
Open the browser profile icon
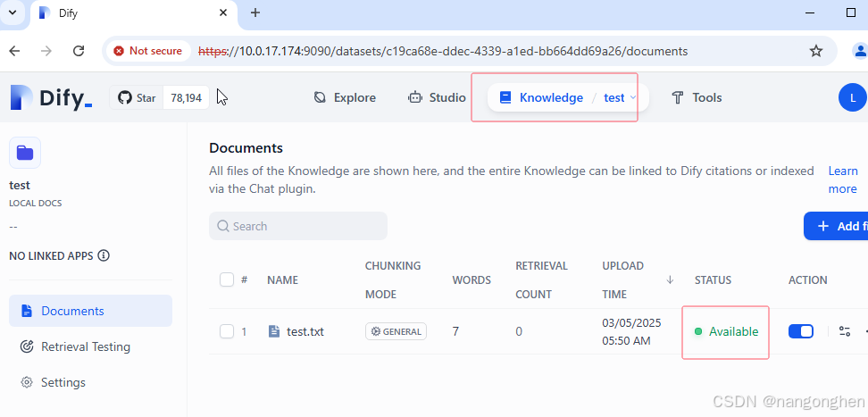click(860, 51)
